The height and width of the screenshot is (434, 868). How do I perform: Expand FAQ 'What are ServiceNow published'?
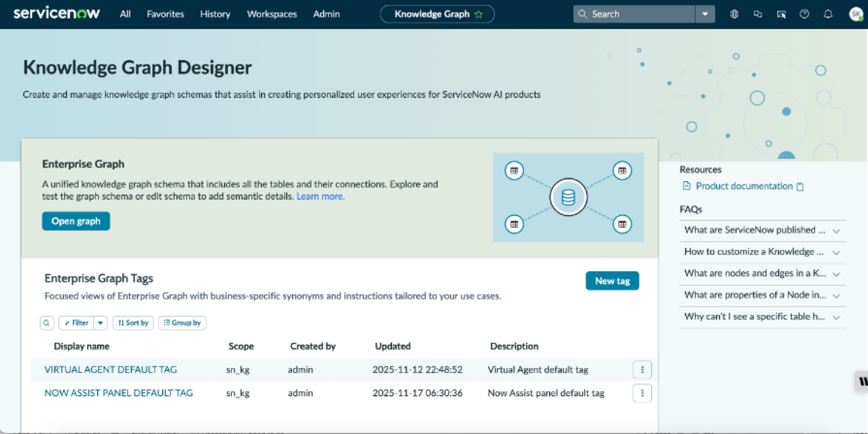(x=762, y=230)
